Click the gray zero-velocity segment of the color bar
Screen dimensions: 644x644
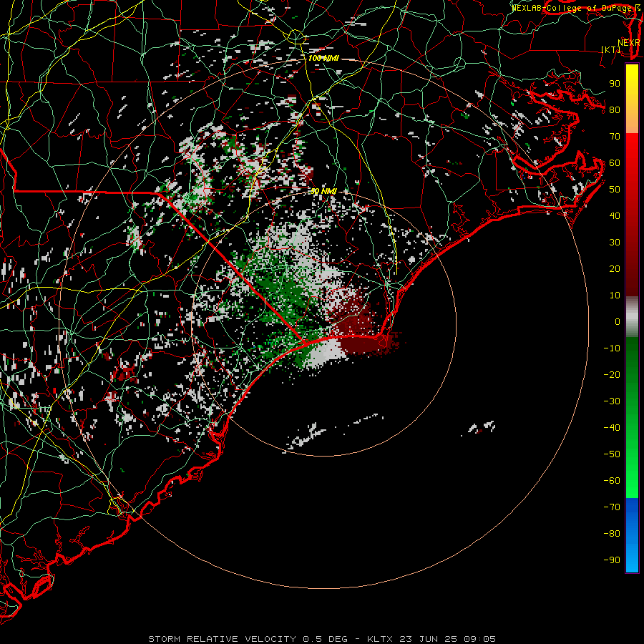pos(632,317)
